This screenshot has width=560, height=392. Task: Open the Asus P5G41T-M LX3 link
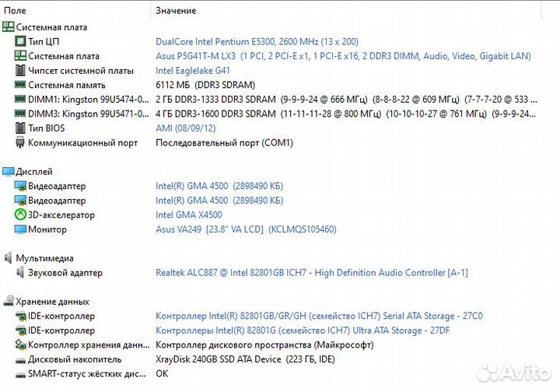click(343, 56)
